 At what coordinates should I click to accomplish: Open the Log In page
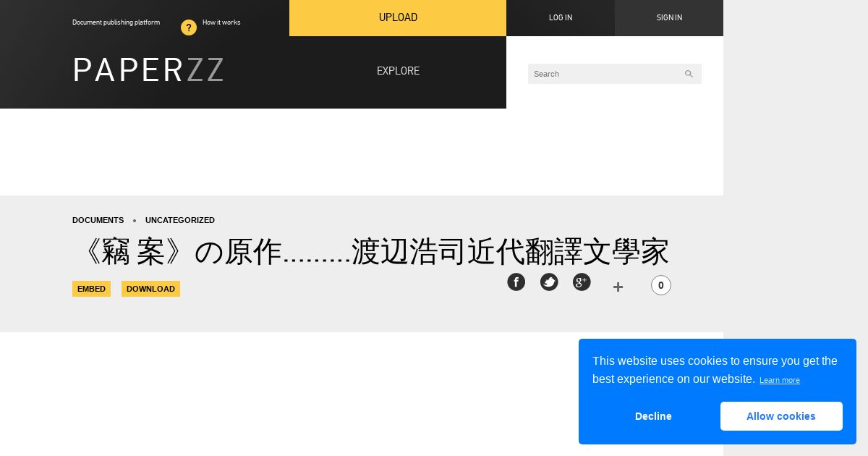(x=561, y=17)
